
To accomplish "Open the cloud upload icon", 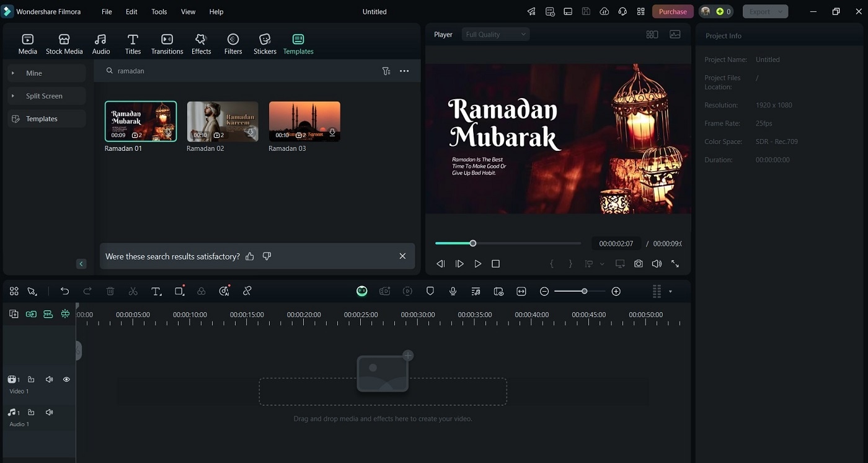I will pyautogui.click(x=604, y=12).
